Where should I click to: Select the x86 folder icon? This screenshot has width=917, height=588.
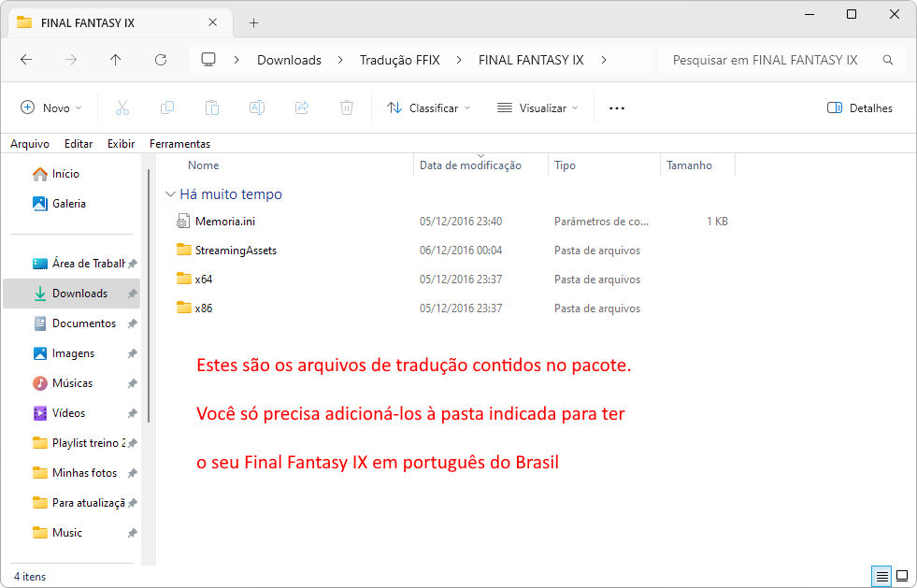pyautogui.click(x=183, y=308)
